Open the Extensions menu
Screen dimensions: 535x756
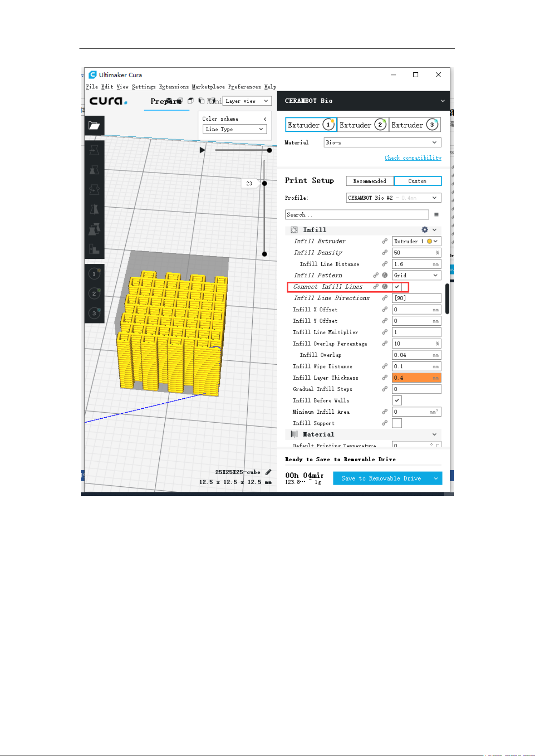[x=174, y=87]
